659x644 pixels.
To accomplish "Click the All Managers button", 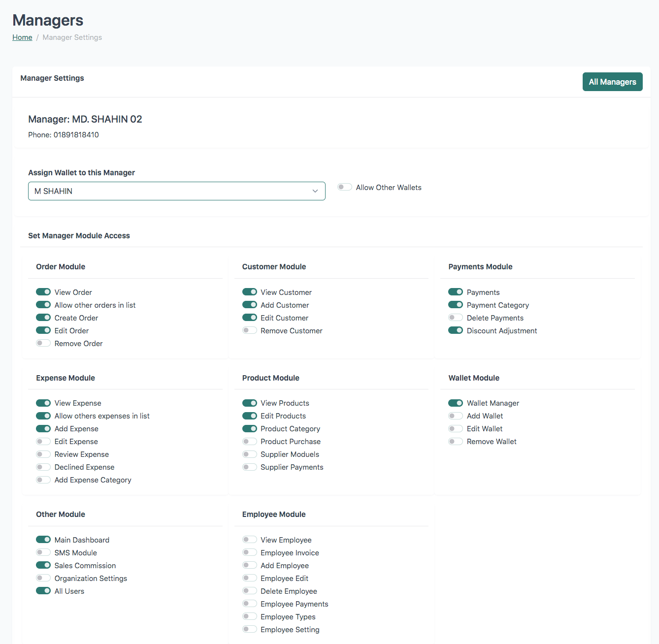I will click(x=612, y=82).
